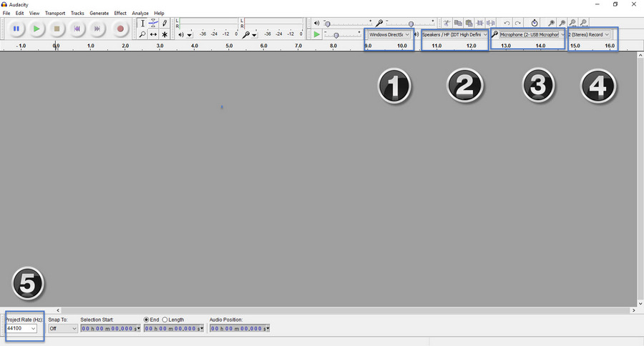Open the Microphone USB input device dropdown
Viewport: 644px width, 346px height.
pyautogui.click(x=532, y=34)
